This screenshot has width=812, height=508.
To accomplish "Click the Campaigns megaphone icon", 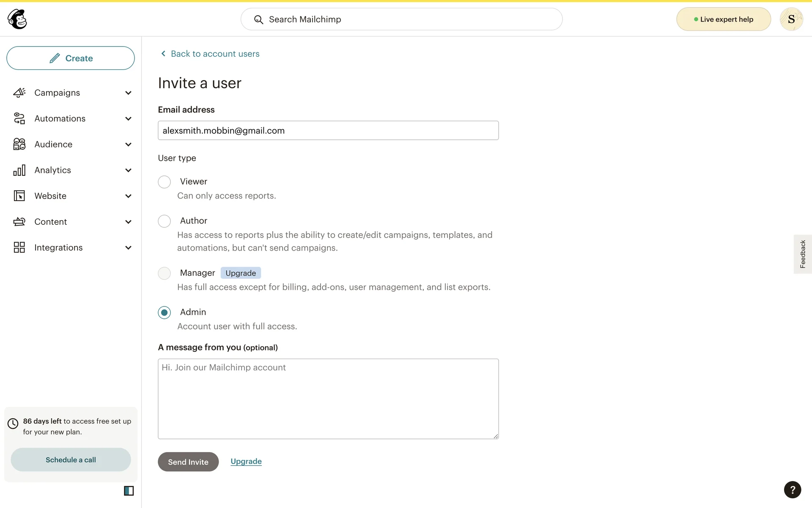I will coord(19,93).
